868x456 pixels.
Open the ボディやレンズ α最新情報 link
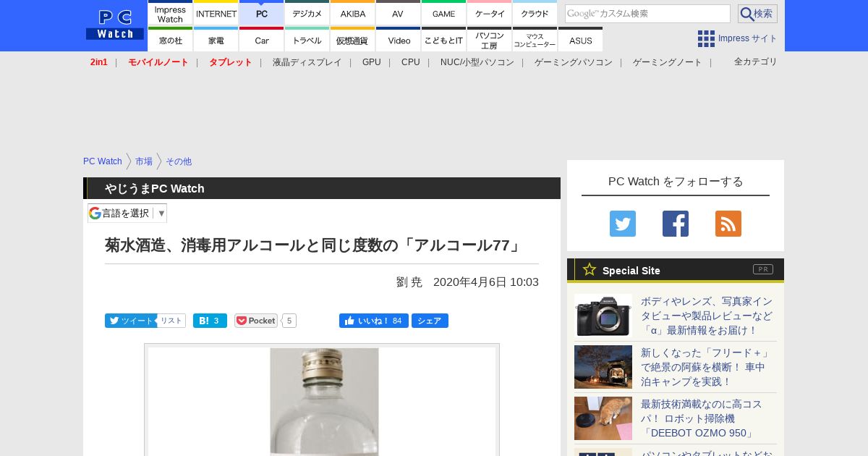(707, 316)
